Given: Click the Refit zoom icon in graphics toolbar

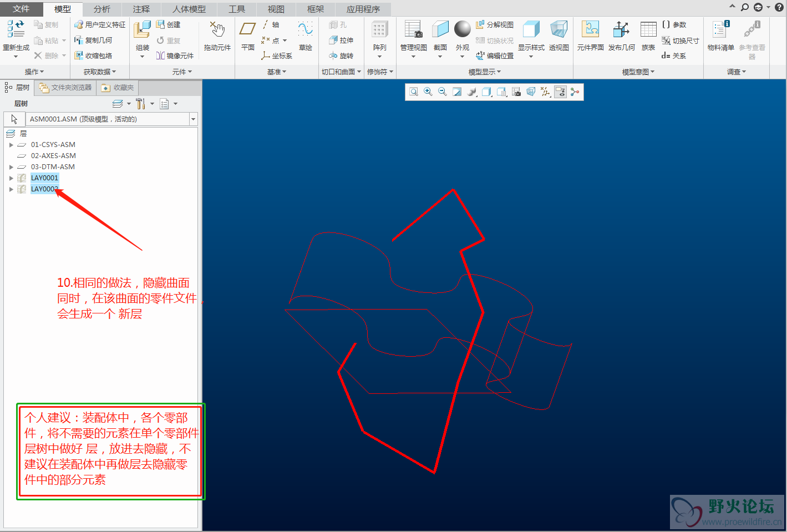Looking at the screenshot, I should (414, 92).
